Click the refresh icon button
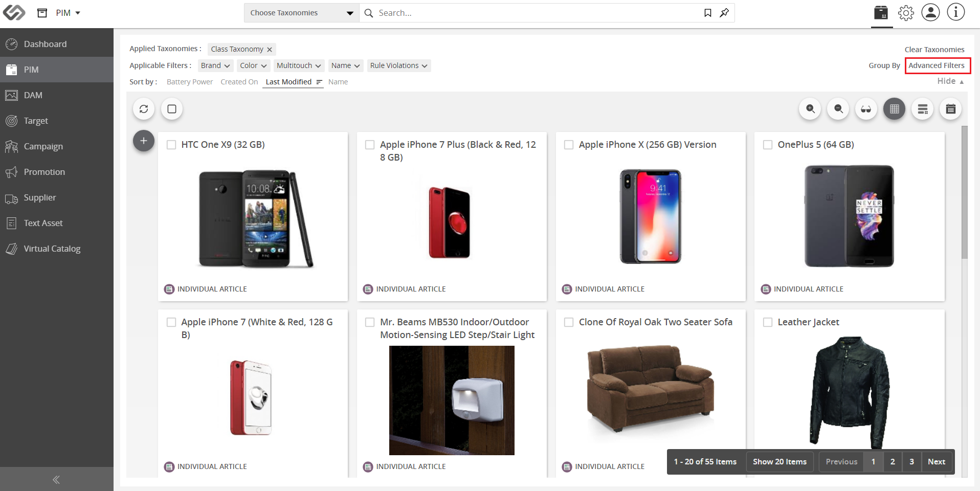980x491 pixels. [144, 109]
